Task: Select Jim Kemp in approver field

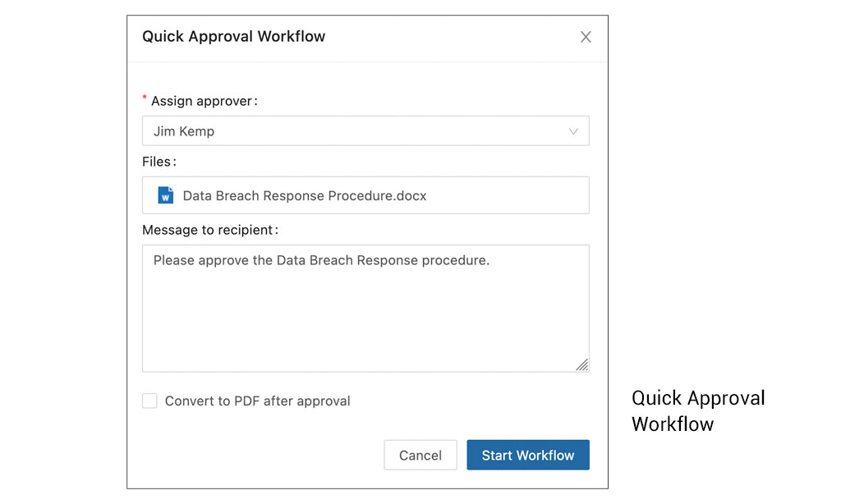Action: [x=183, y=131]
